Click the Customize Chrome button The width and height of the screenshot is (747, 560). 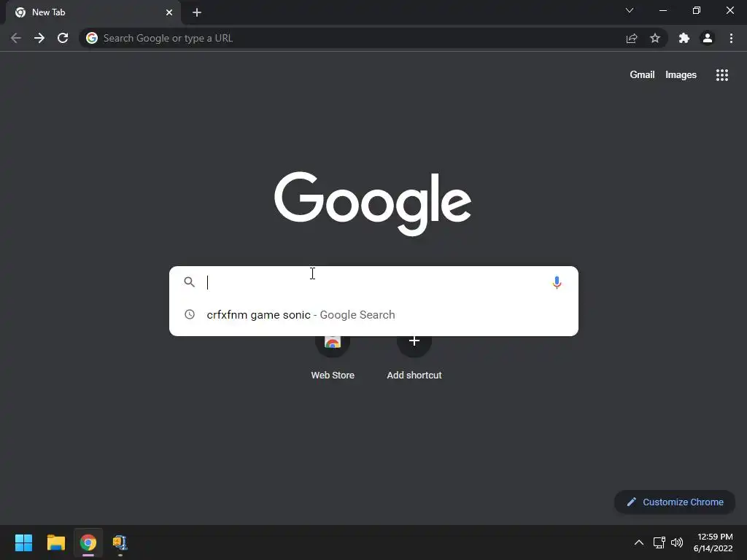(x=675, y=502)
